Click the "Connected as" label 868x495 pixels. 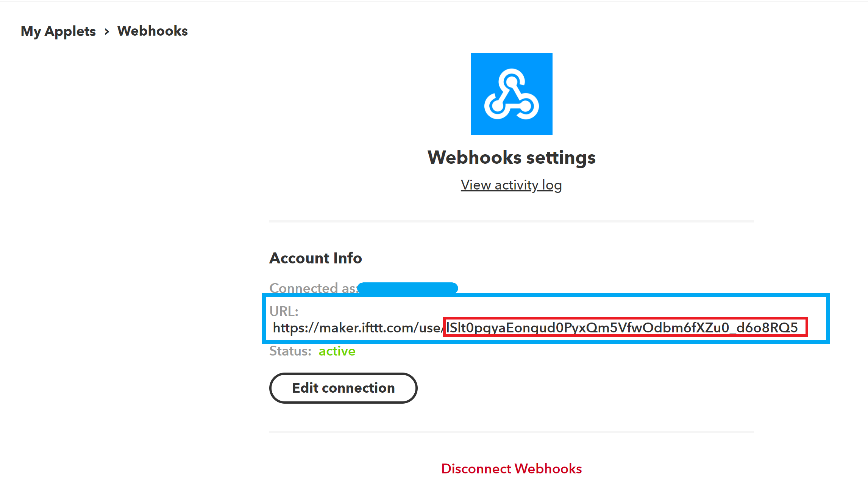point(312,288)
